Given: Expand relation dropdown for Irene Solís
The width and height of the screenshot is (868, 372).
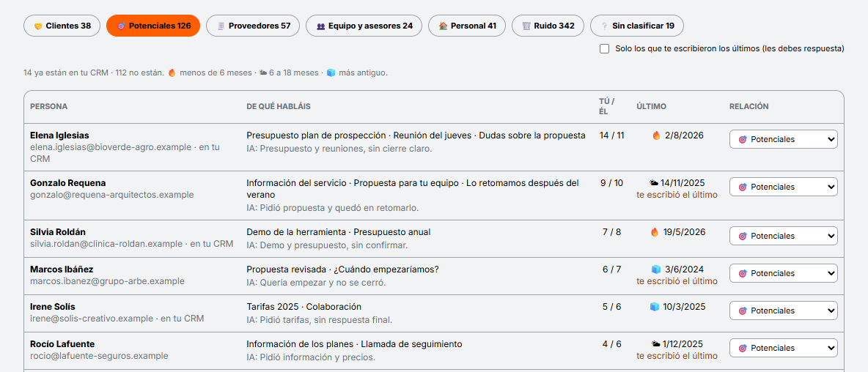Looking at the screenshot, I should 783,310.
